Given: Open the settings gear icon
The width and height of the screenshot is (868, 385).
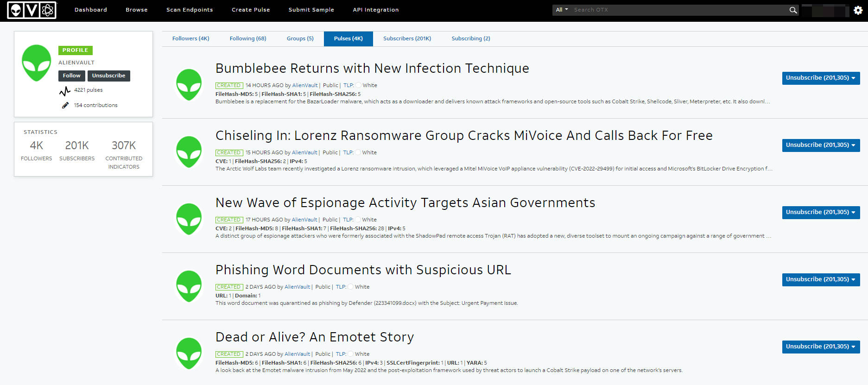Looking at the screenshot, I should coord(858,10).
